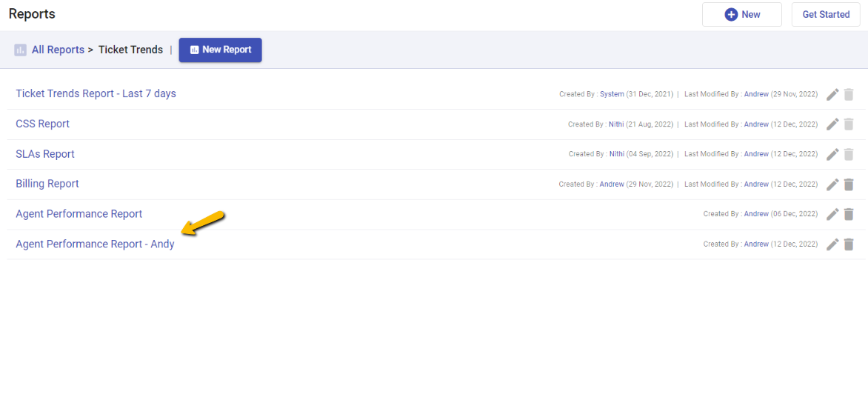Open the Get Started button
The height and width of the screenshot is (417, 868).
826,15
